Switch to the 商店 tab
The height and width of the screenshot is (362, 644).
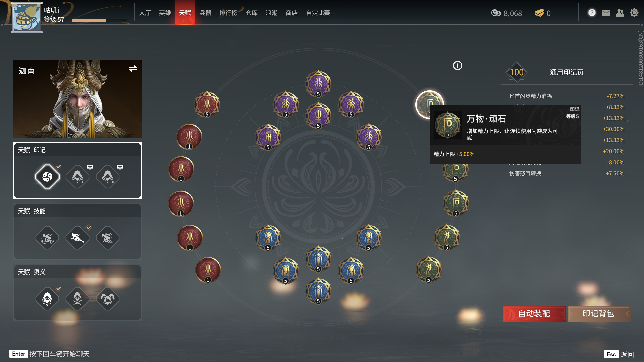pyautogui.click(x=292, y=13)
